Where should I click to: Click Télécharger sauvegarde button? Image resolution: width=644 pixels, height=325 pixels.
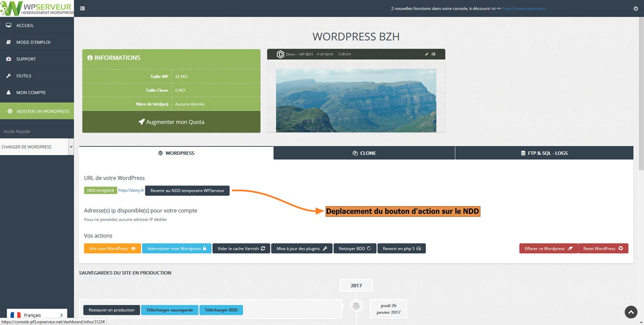pos(170,310)
